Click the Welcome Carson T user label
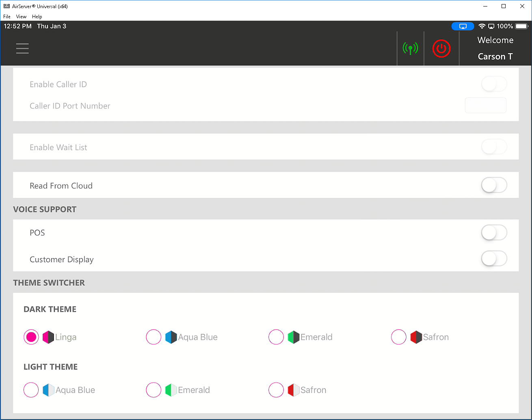The image size is (532, 420). [x=495, y=48]
